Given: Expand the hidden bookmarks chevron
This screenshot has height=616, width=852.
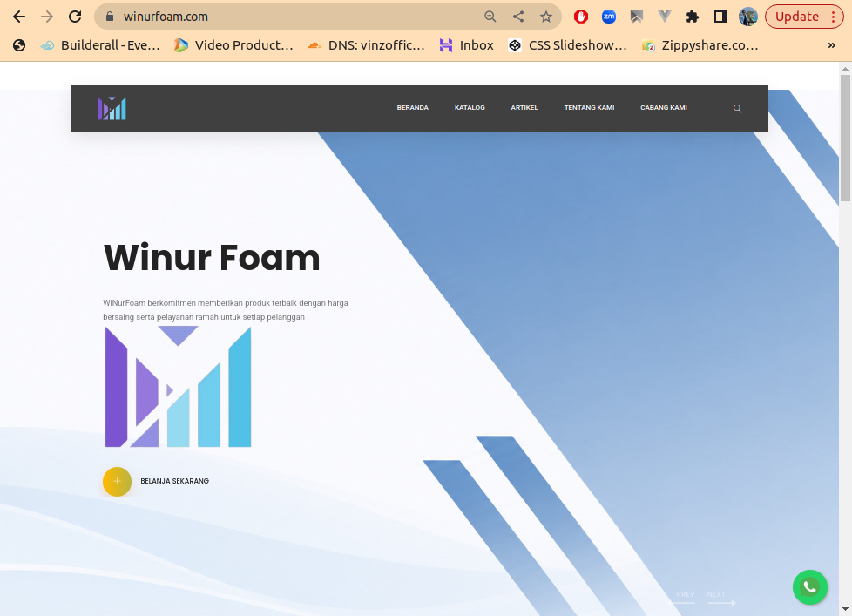Looking at the screenshot, I should pos(831,45).
